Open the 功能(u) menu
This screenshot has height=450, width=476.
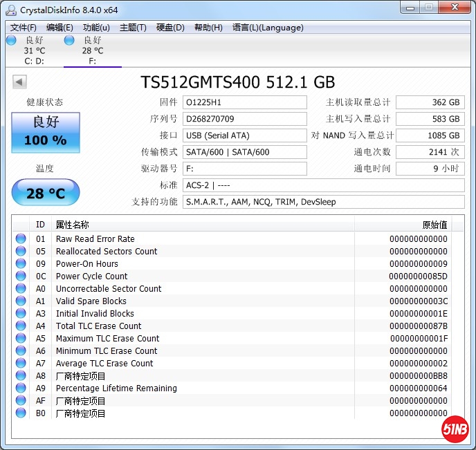pyautogui.click(x=96, y=28)
